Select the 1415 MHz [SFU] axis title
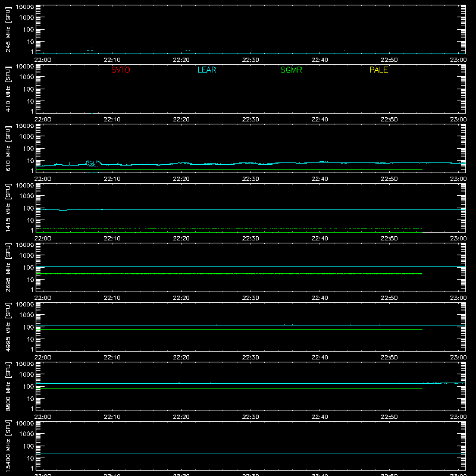 click(8, 208)
